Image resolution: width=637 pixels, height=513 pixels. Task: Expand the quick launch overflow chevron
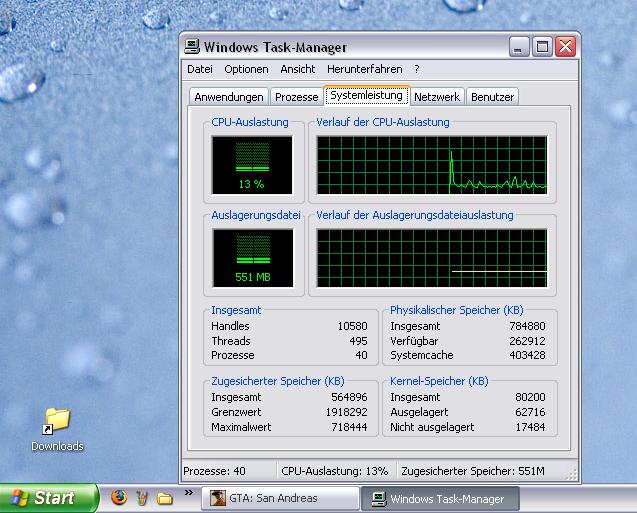pyautogui.click(x=189, y=493)
